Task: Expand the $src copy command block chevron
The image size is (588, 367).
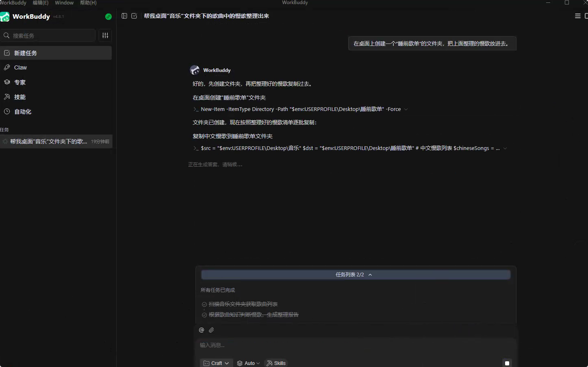Action: [505, 148]
